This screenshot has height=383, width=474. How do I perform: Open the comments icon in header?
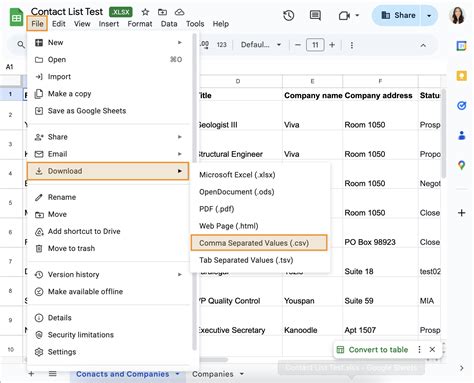pyautogui.click(x=315, y=15)
